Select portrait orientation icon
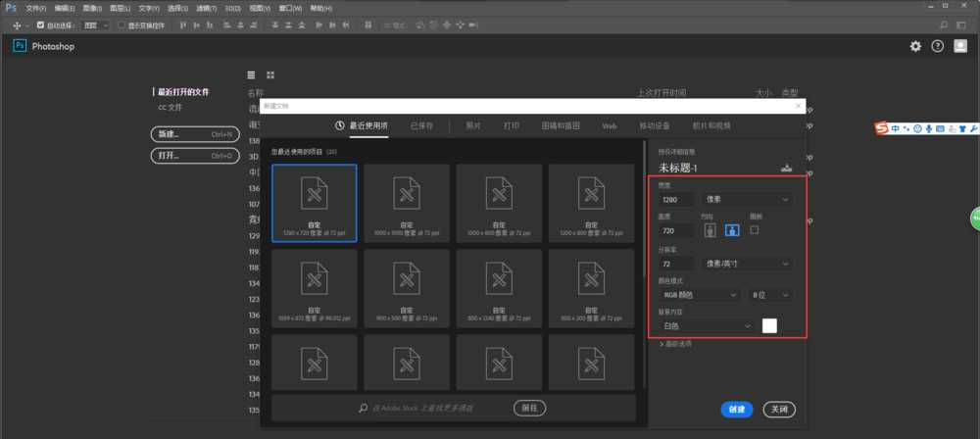980x439 pixels. (x=711, y=230)
